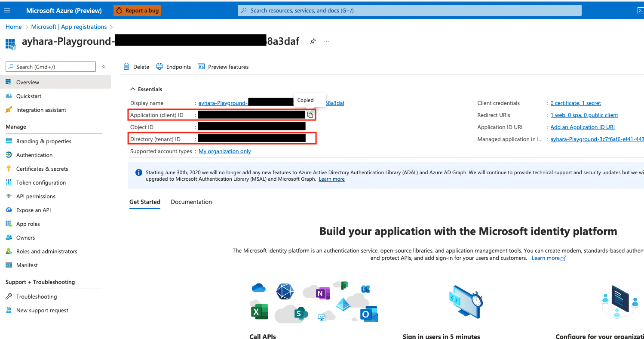Open more options ellipsis beside title

[327, 41]
